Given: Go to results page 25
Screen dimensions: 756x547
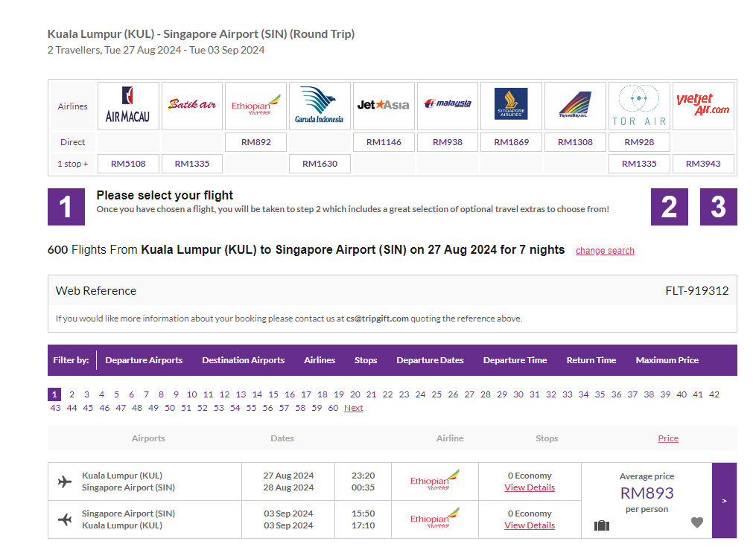Looking at the screenshot, I should [x=436, y=394].
